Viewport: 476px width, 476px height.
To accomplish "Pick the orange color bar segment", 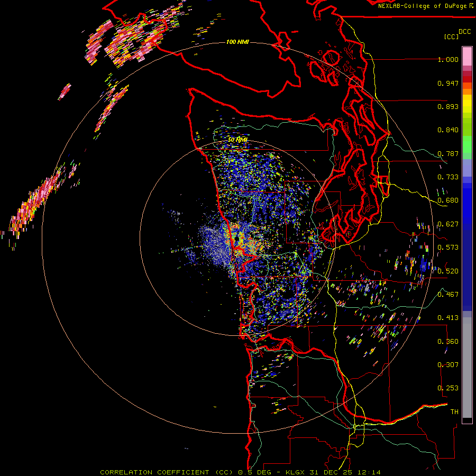I will 467,91.
